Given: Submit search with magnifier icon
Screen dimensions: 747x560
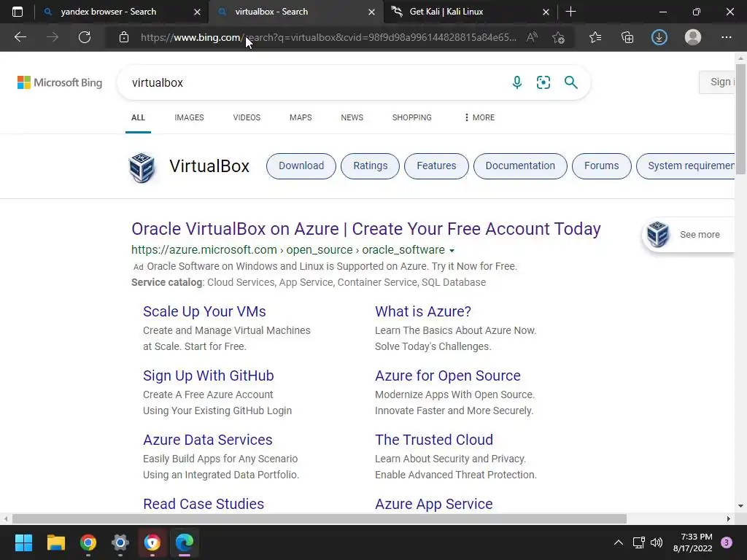Looking at the screenshot, I should tap(570, 82).
